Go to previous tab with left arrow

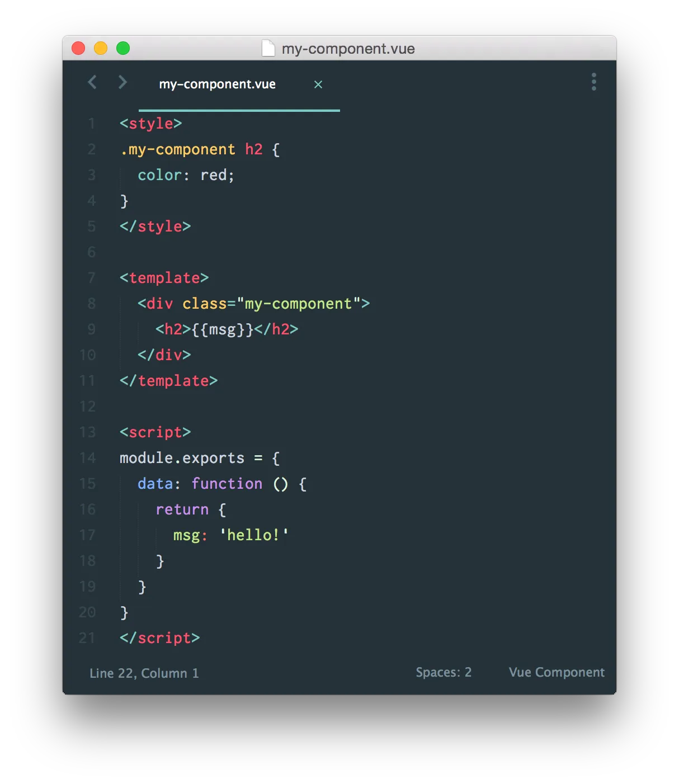tap(92, 82)
